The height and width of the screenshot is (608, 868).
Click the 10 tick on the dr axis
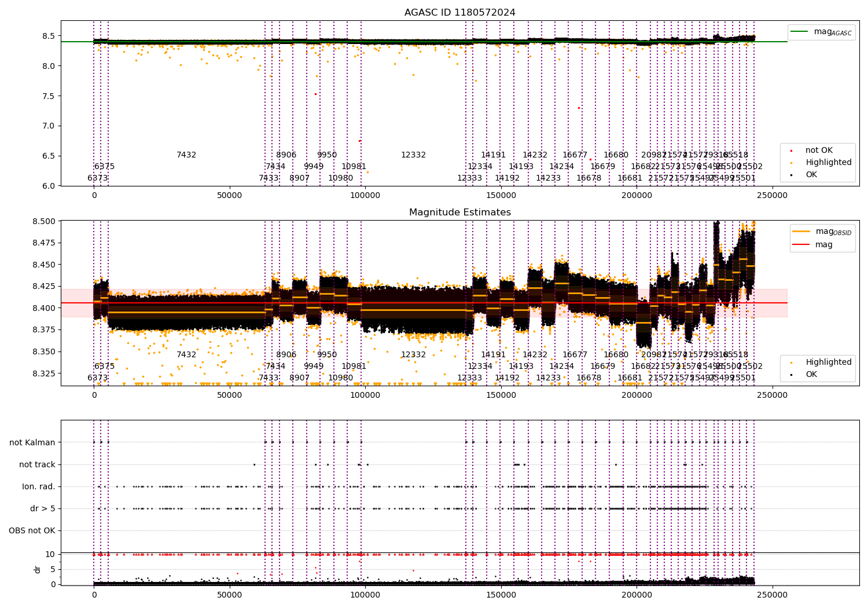pyautogui.click(x=51, y=555)
